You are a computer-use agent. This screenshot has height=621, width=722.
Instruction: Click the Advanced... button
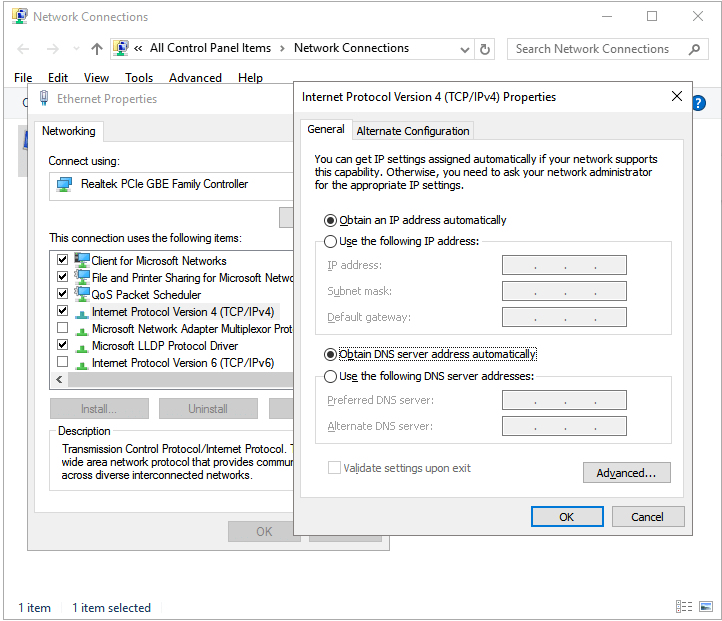click(x=626, y=473)
